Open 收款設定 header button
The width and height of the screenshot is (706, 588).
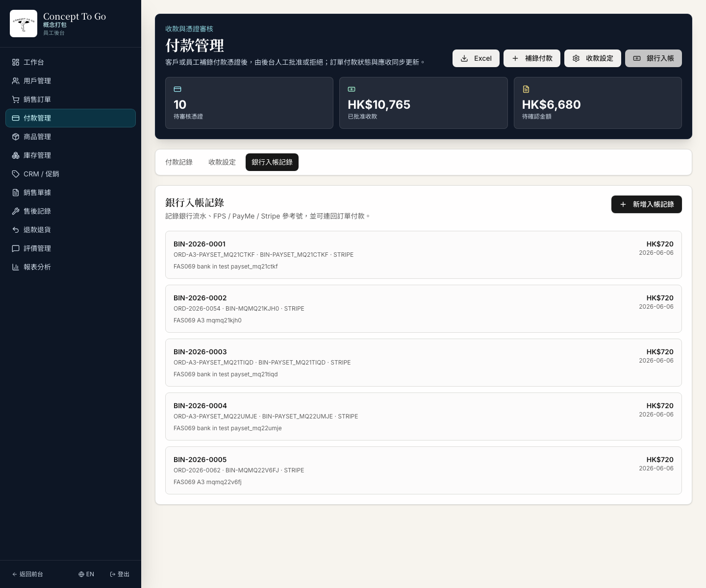[593, 58]
